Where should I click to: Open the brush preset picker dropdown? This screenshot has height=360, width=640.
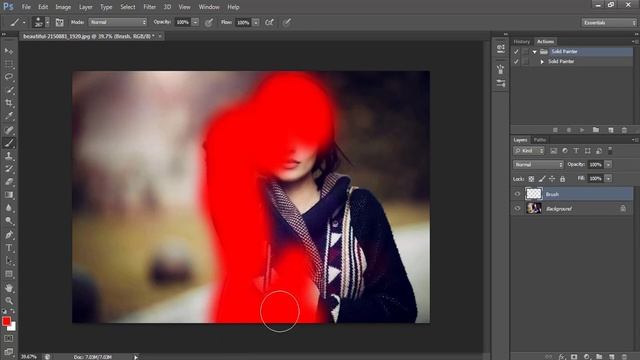click(47, 22)
